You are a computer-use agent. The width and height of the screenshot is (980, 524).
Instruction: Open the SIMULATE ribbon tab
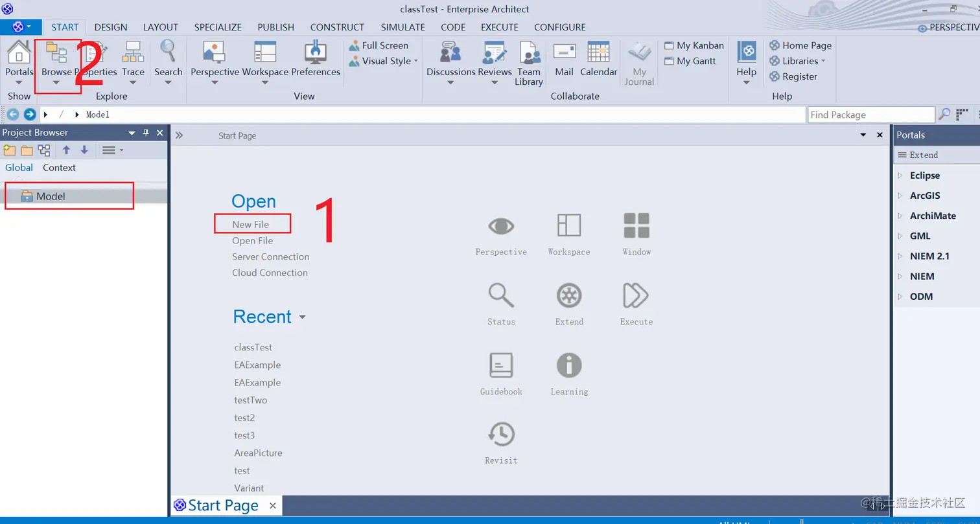click(403, 27)
